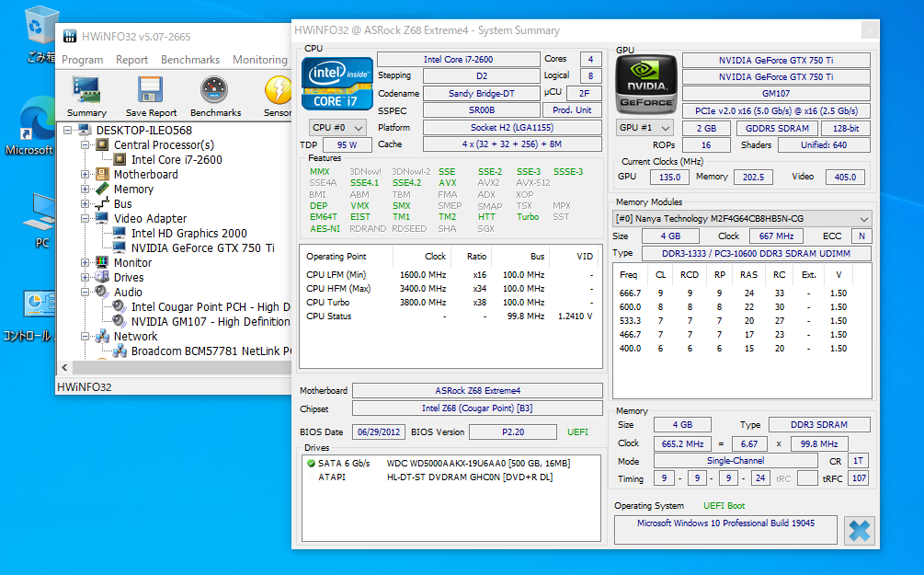Expand the Memory tree node
Viewport: 924px width, 575px height.
86,190
